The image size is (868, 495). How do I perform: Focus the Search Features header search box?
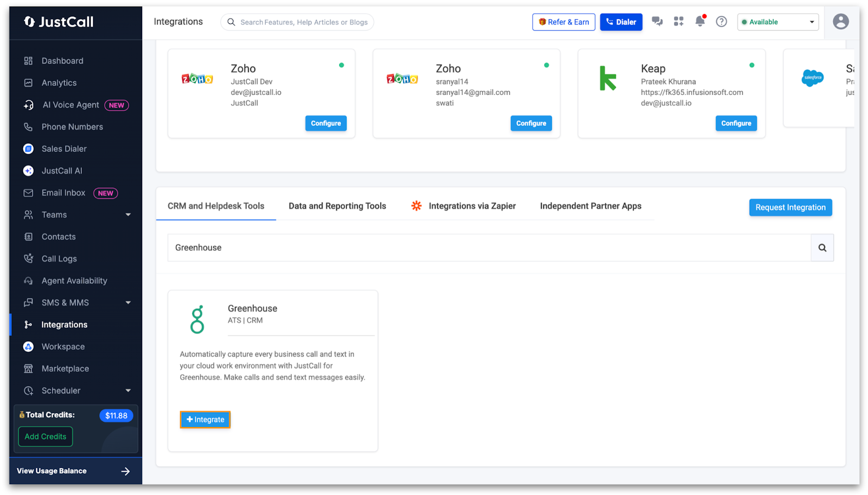pos(297,22)
